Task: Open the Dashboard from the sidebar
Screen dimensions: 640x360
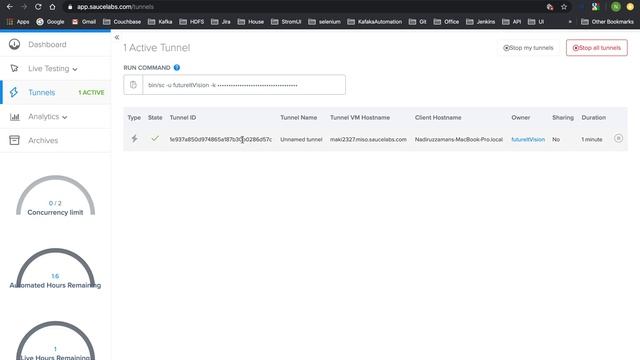Action: pos(47,44)
